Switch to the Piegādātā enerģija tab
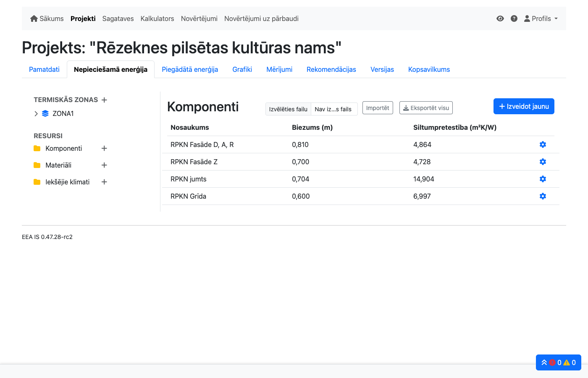Viewport: 588px width, 378px height. coord(190,69)
